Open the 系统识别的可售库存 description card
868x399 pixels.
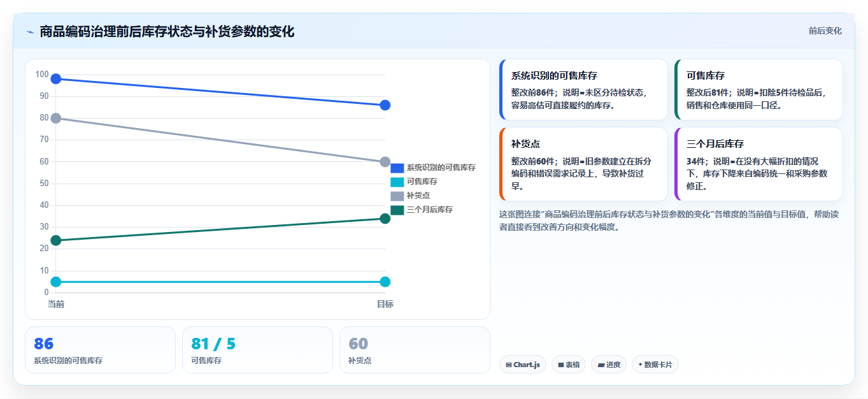[x=583, y=90]
